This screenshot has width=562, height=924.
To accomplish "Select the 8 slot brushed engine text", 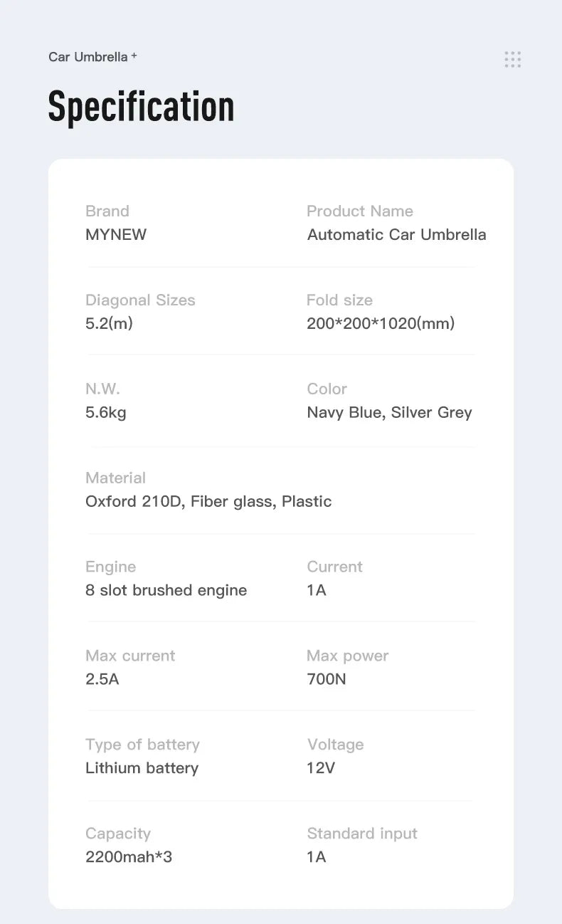I will (166, 591).
